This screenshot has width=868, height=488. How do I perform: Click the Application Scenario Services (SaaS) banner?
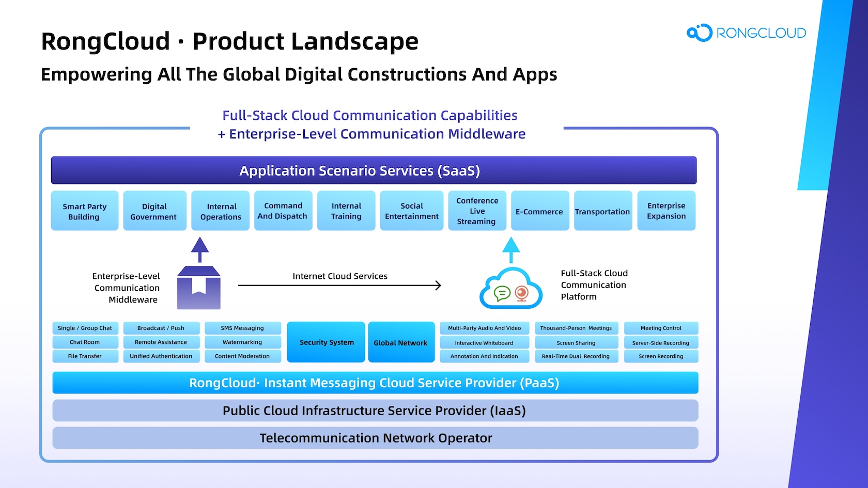[374, 170]
